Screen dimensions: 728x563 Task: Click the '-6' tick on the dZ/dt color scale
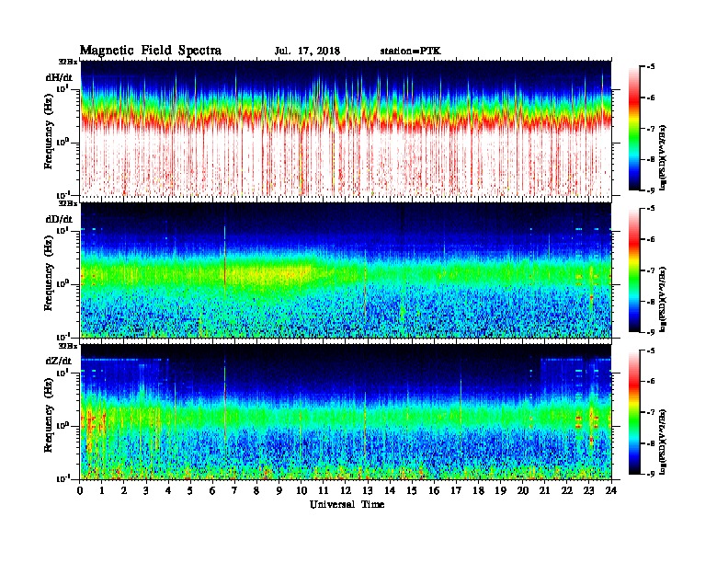pyautogui.click(x=650, y=381)
